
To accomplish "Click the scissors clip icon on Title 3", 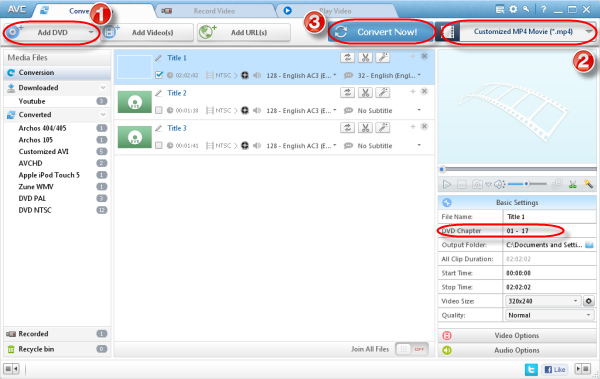I will click(365, 128).
